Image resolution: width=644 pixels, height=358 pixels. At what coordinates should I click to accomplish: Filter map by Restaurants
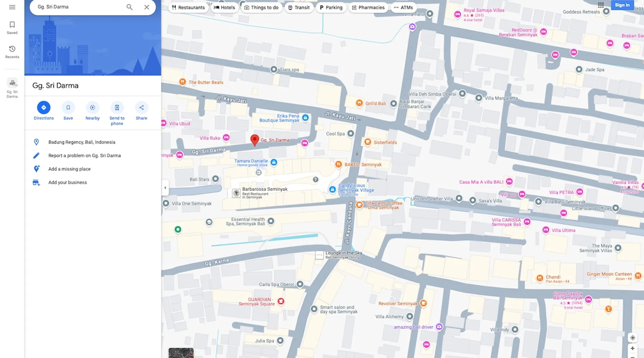click(188, 8)
